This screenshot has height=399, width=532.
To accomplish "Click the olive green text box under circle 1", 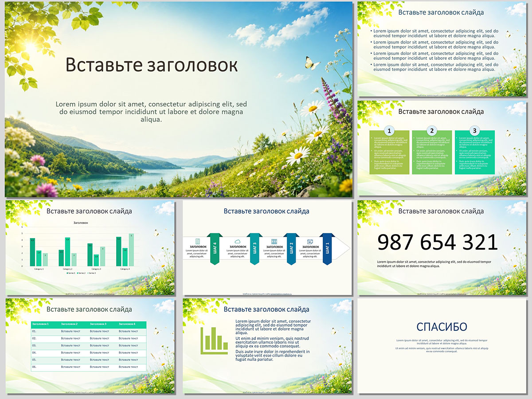I will pos(389,152).
